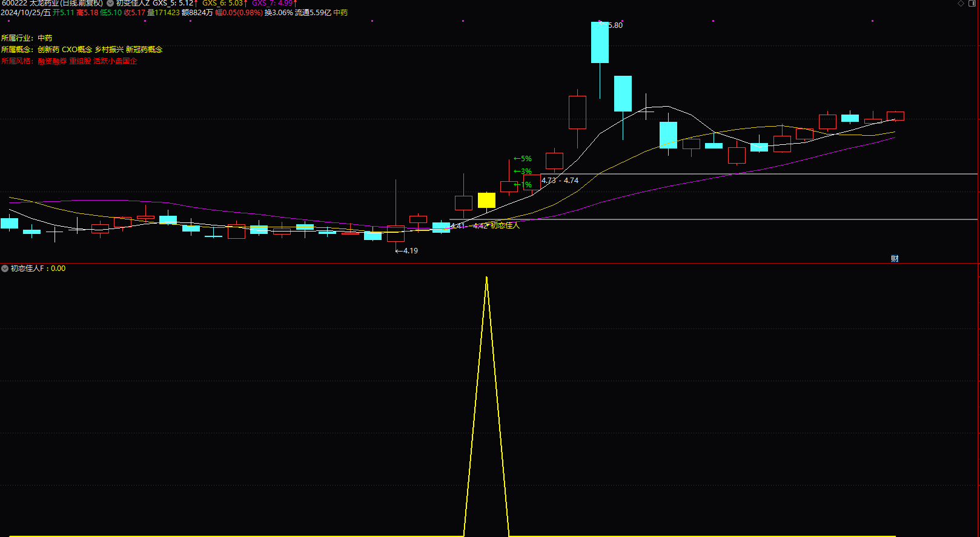Viewport: 980px width, 537px height.
Task: Click the 融资融券 style tag
Action: coord(52,61)
